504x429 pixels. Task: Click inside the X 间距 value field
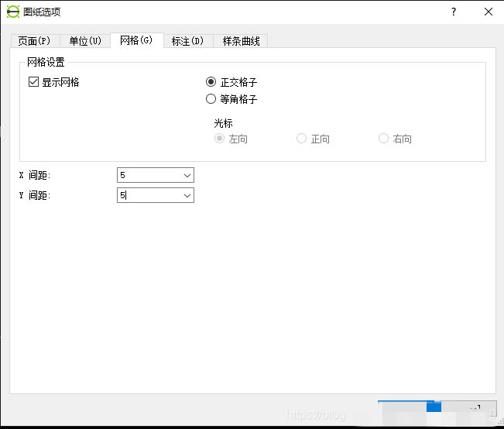[149, 176]
